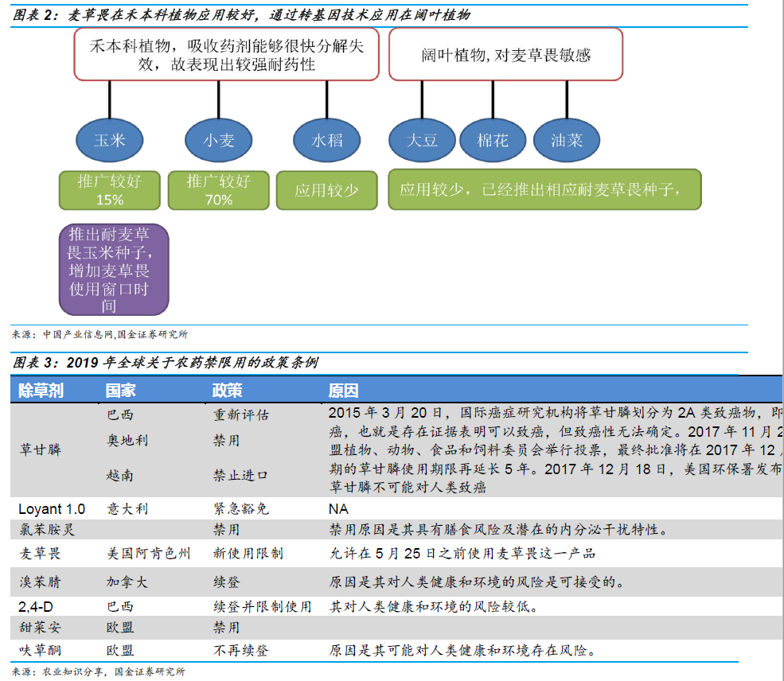Click the 美国阿肯色州 country cell
Viewport: 784px width, 681px height.
pyautogui.click(x=148, y=553)
